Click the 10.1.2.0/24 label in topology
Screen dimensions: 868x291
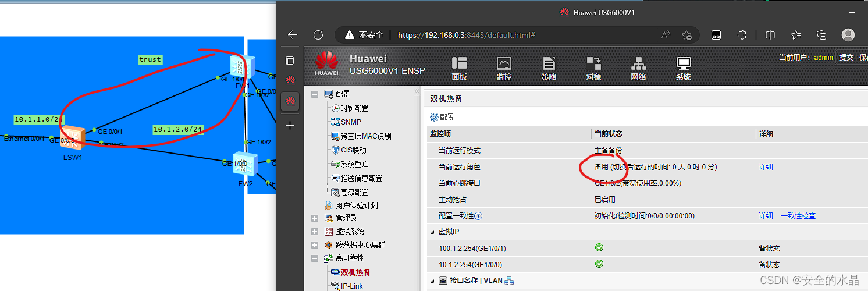178,129
